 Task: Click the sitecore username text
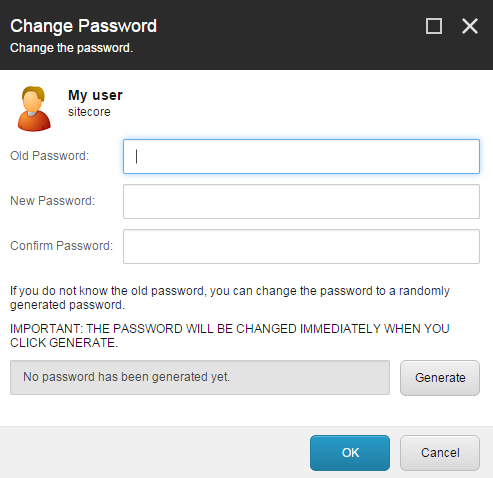coord(89,112)
